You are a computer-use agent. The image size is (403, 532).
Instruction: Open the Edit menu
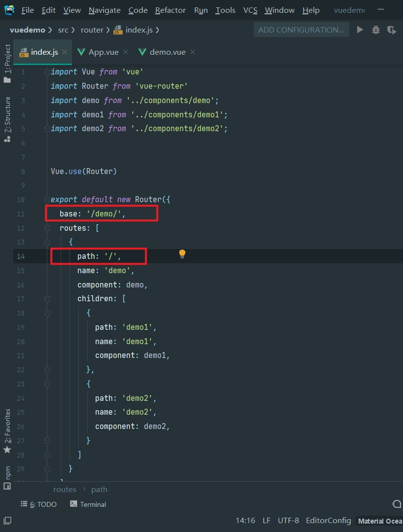click(48, 10)
